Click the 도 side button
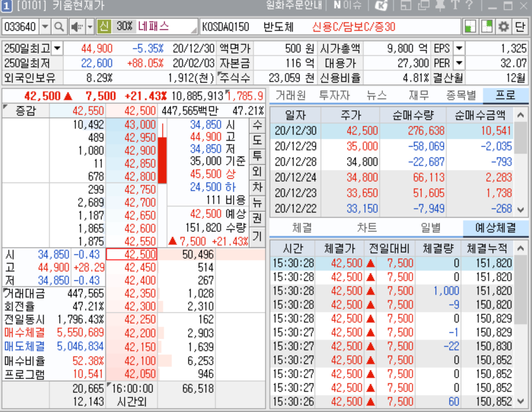The image size is (532, 412). click(257, 140)
